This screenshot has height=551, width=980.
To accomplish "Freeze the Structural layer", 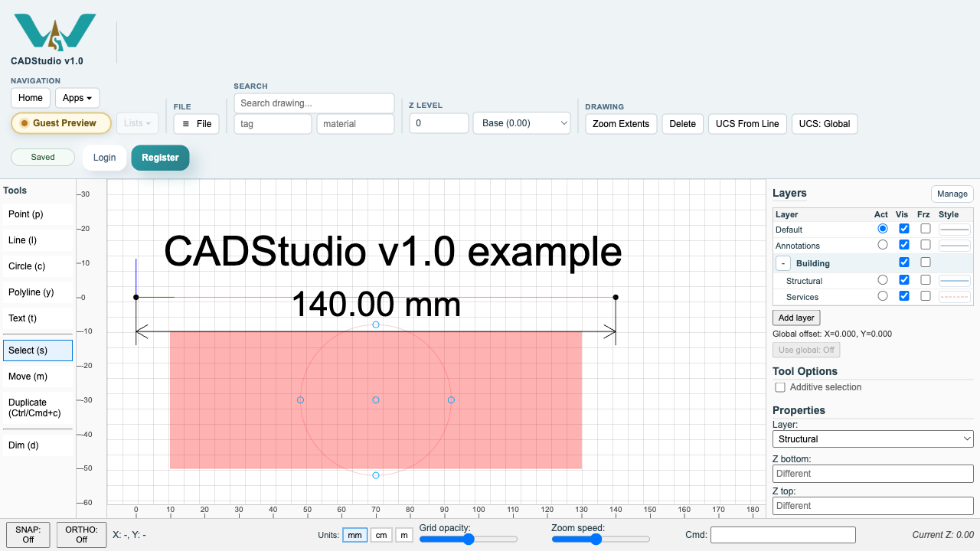I will [x=926, y=280].
